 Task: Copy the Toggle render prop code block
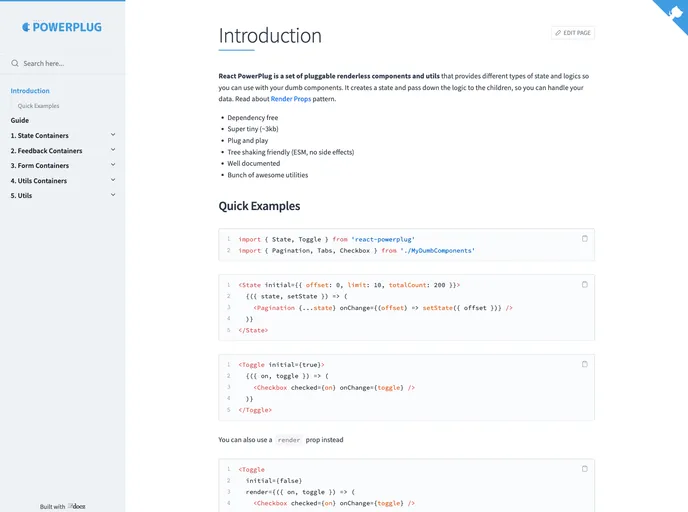pyautogui.click(x=584, y=469)
